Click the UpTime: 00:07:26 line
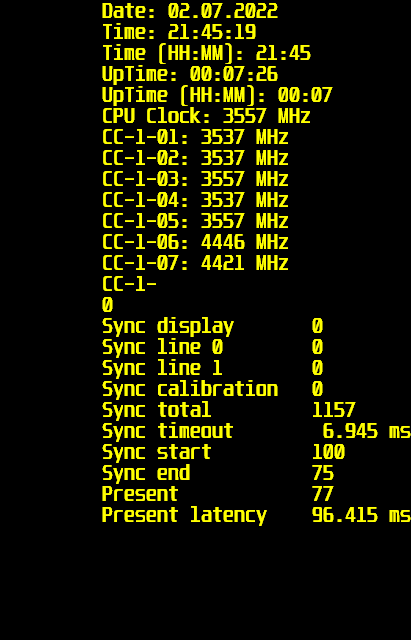Image resolution: width=411 pixels, height=640 pixels. (190, 75)
